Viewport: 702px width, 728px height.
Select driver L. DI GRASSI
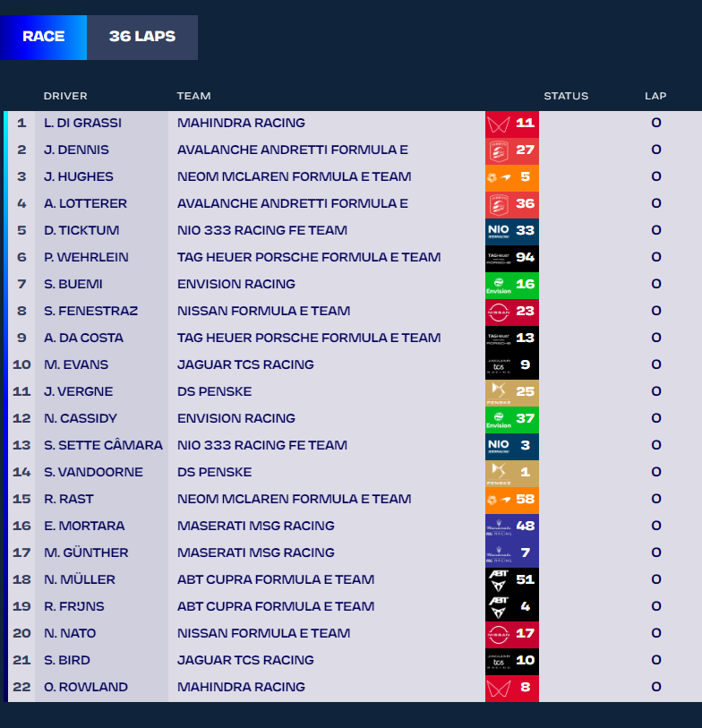coord(82,123)
